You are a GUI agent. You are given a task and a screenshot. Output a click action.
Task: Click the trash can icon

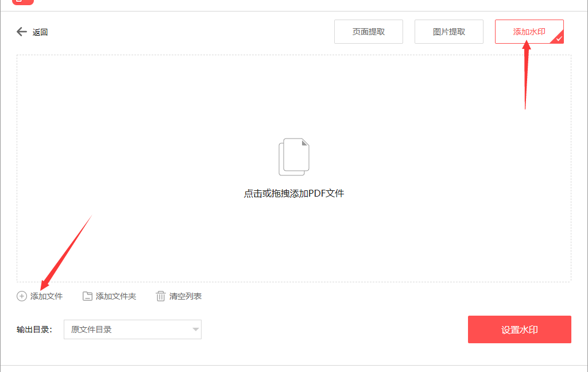pos(161,296)
